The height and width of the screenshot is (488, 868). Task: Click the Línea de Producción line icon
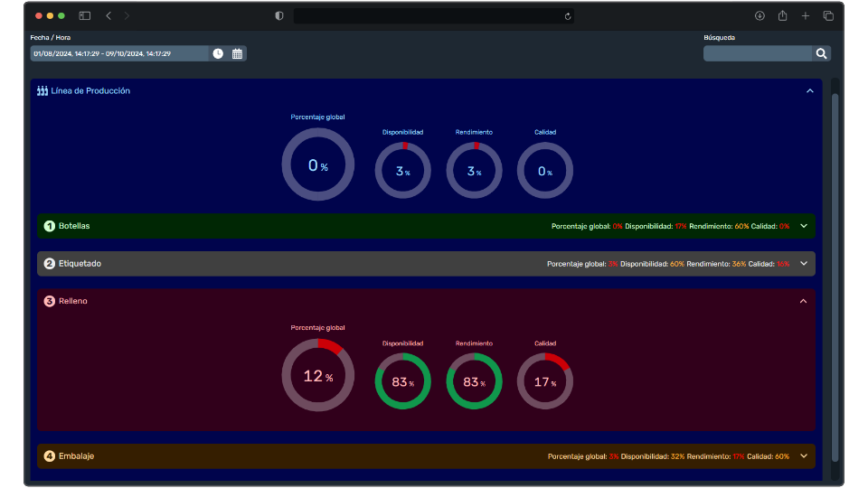42,91
